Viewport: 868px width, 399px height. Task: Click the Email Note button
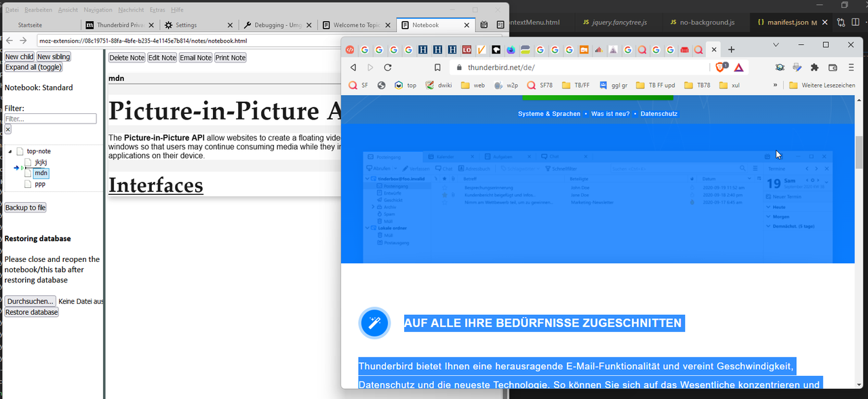[195, 58]
